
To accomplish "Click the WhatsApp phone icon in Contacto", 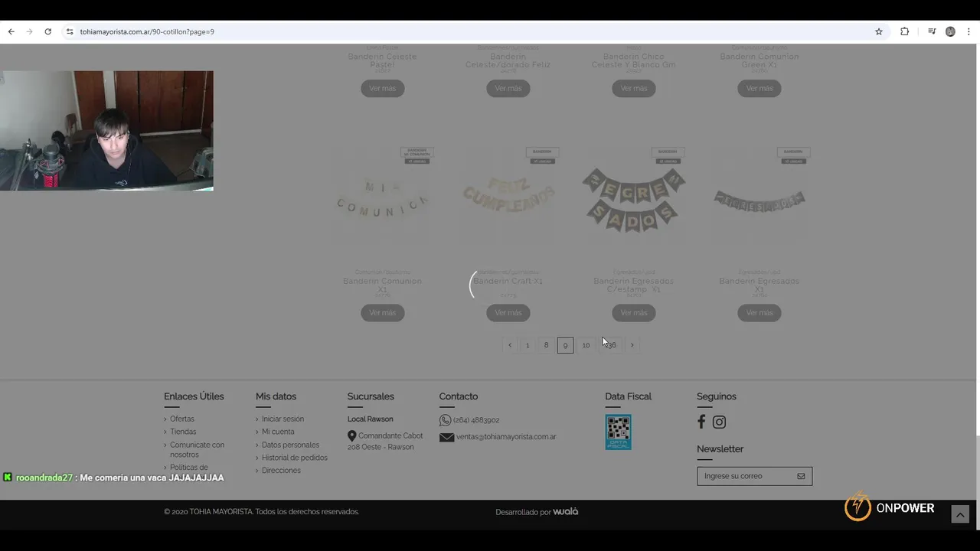I will click(x=445, y=420).
